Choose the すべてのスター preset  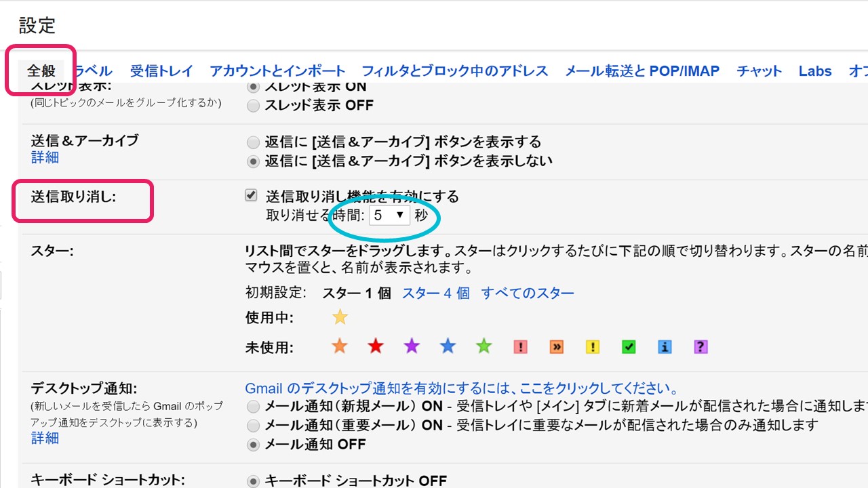coord(528,293)
